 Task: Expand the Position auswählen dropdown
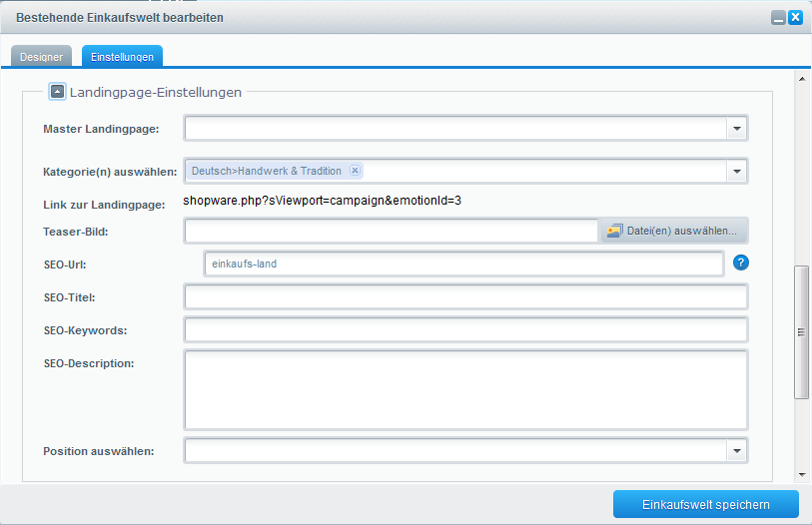pyautogui.click(x=736, y=451)
